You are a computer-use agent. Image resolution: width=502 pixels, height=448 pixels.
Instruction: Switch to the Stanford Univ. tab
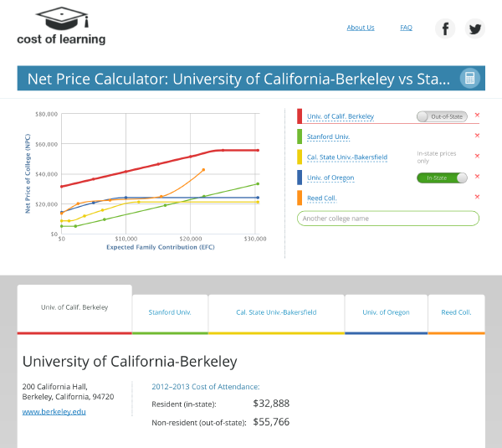pos(170,312)
